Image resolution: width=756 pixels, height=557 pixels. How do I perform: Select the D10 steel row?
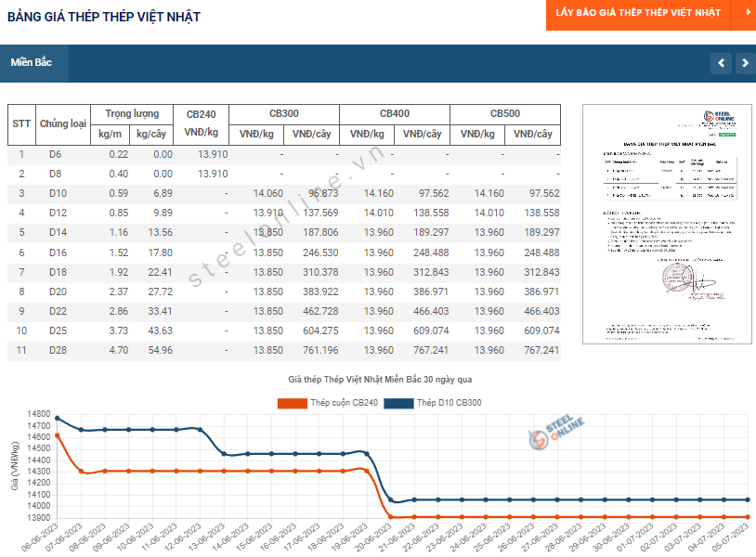click(x=284, y=193)
